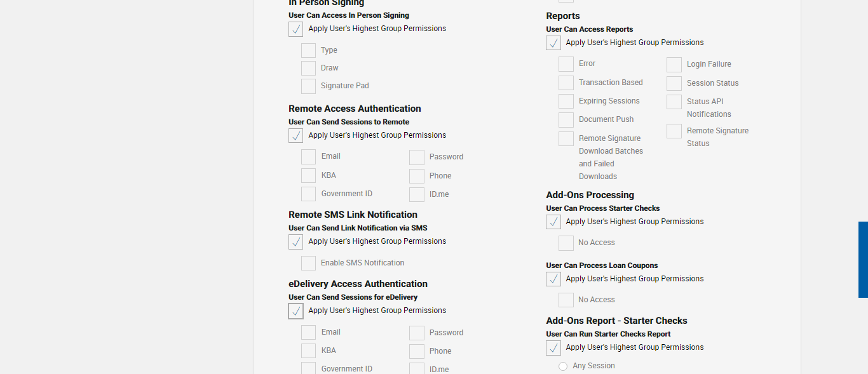Check the Session Status report box
This screenshot has height=374, width=868.
coord(674,84)
